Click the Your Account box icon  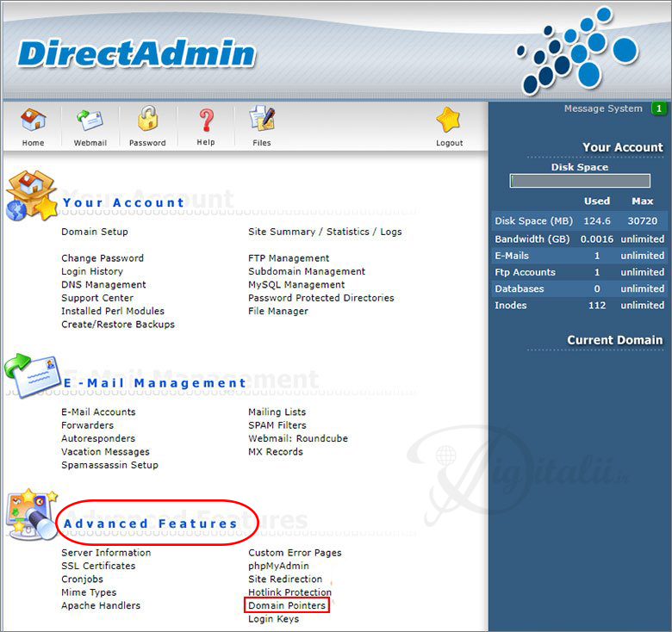[31, 195]
